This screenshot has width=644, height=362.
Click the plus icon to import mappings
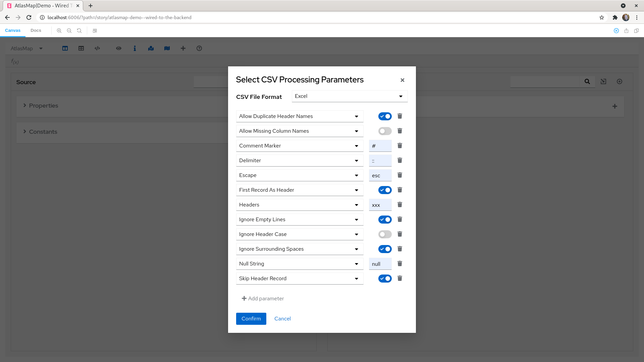183,48
